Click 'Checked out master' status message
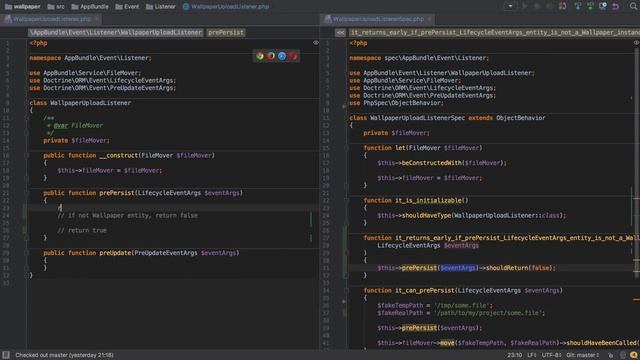Screen dimensions: 640x360 (64, 355)
